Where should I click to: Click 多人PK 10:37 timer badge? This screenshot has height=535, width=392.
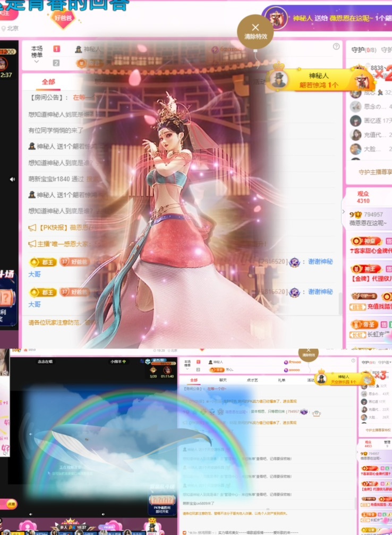pos(72,527)
